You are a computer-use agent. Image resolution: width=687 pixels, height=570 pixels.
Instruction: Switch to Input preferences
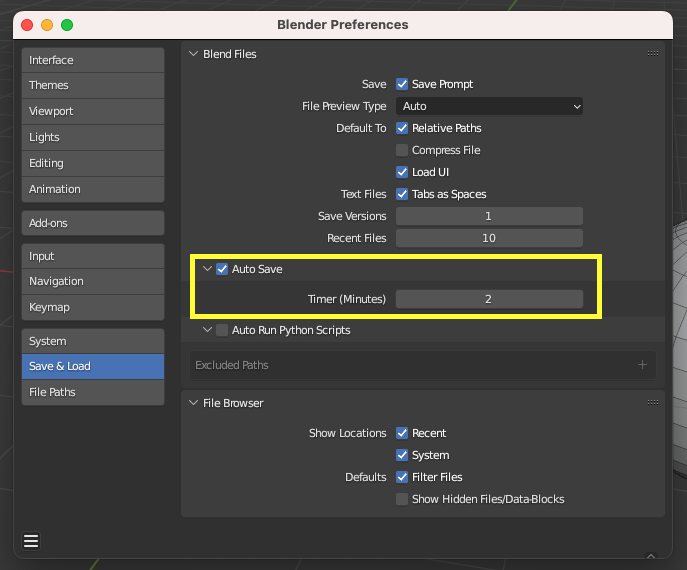tap(93, 256)
